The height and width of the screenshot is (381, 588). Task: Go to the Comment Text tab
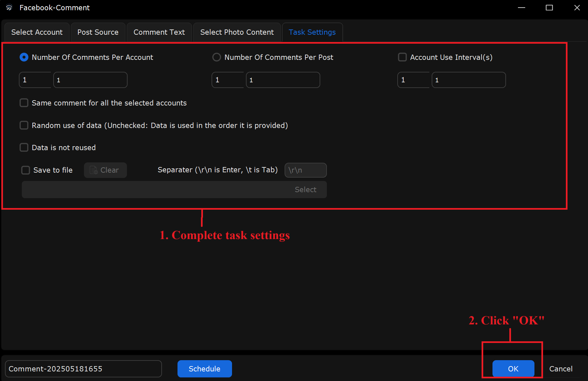coord(159,32)
